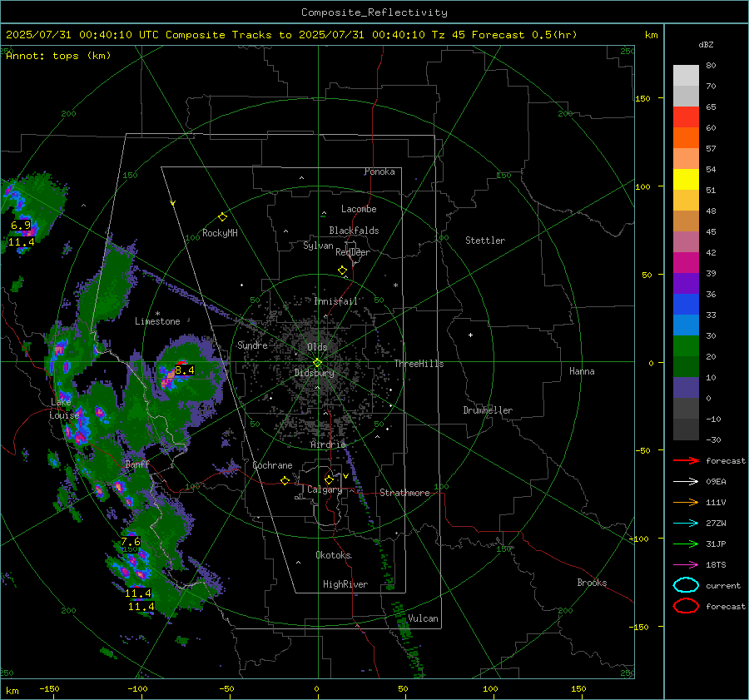Click the red forecast arrow in the legend

coord(686,460)
